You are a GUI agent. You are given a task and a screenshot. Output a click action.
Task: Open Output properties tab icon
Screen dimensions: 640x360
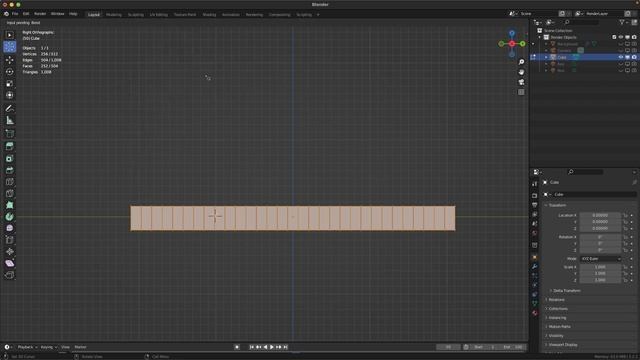point(535,205)
